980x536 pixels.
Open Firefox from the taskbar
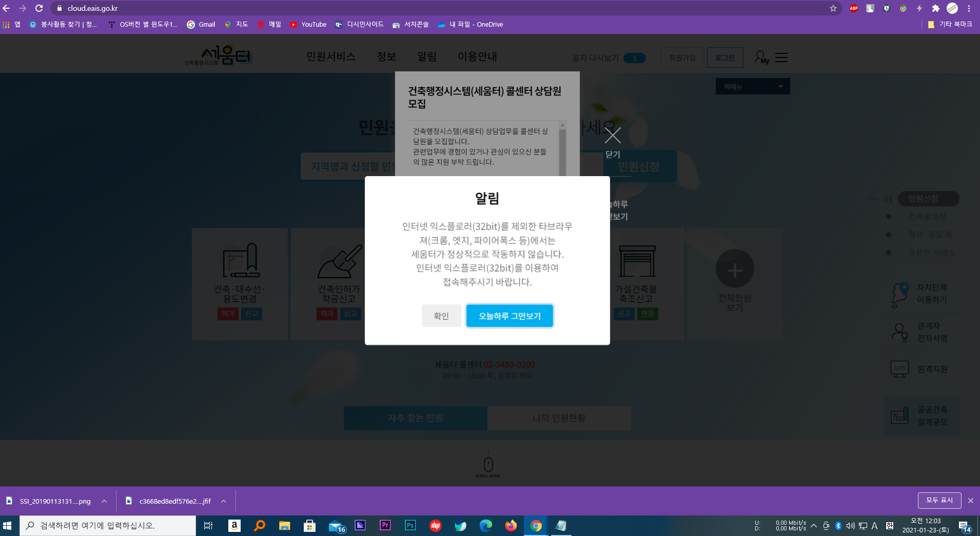[511, 526]
